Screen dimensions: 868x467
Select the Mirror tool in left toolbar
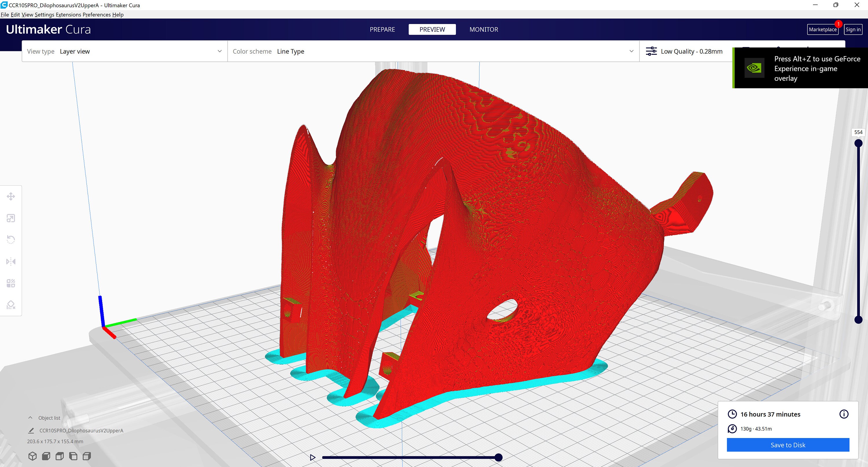11,261
